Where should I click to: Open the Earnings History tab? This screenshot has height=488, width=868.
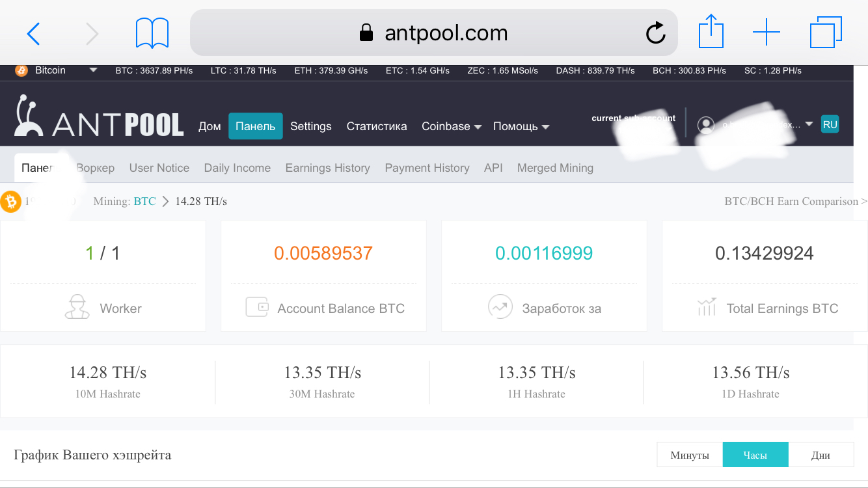click(328, 168)
